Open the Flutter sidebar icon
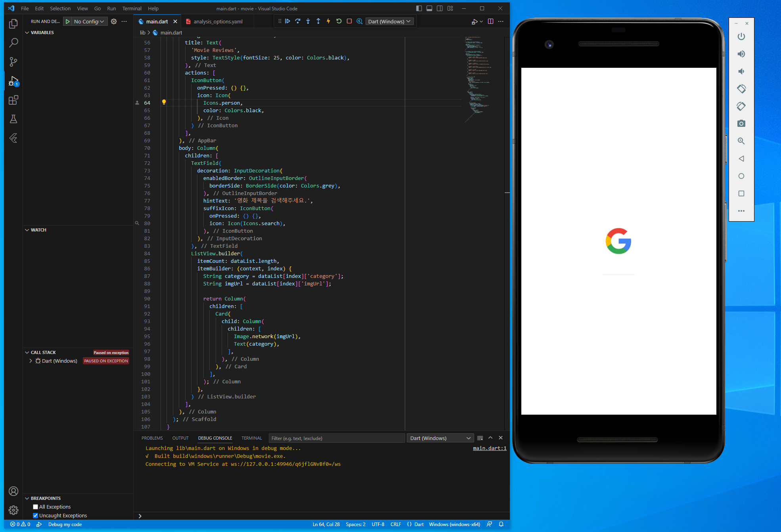 (x=13, y=138)
